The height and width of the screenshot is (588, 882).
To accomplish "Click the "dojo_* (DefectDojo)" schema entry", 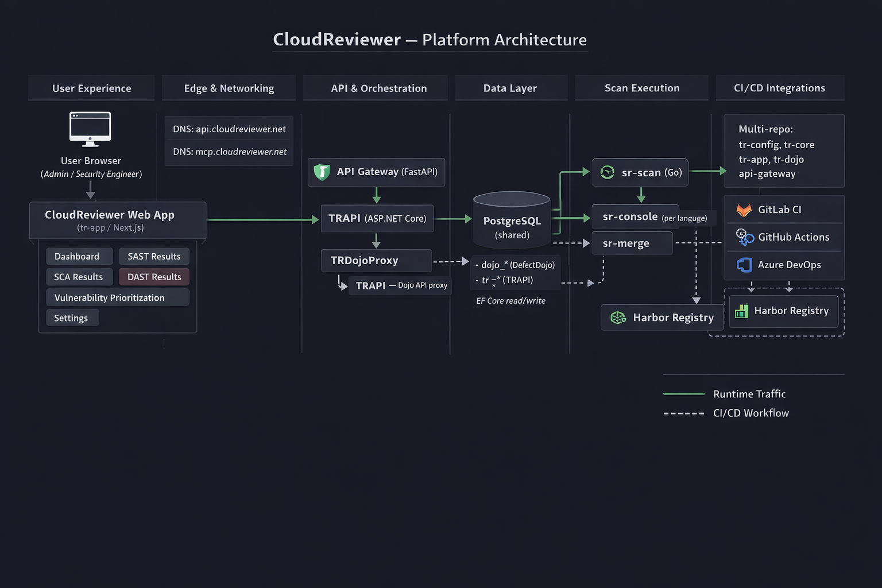I will click(515, 265).
